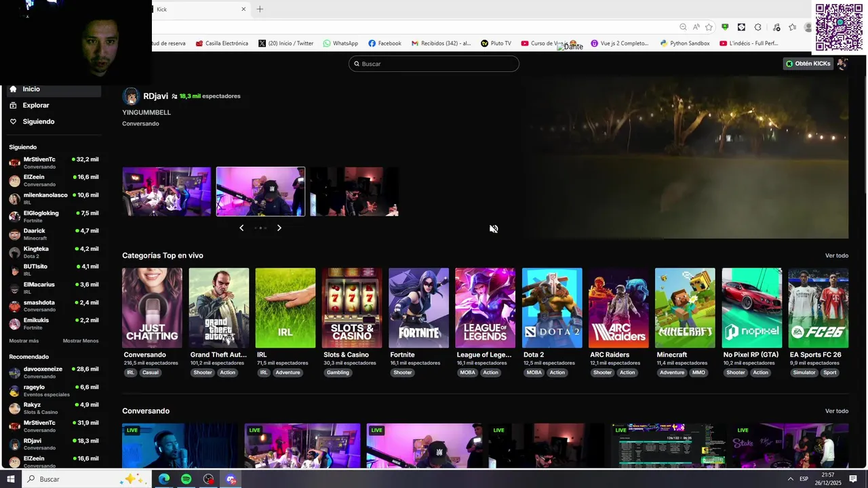Open a new browser tab
Viewport: 868px width, 488px height.
[x=260, y=9]
